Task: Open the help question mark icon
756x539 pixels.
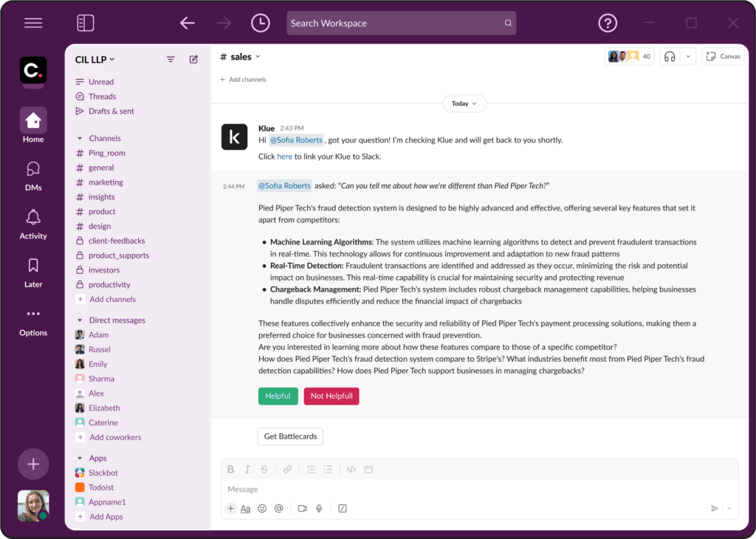Action: click(x=607, y=24)
